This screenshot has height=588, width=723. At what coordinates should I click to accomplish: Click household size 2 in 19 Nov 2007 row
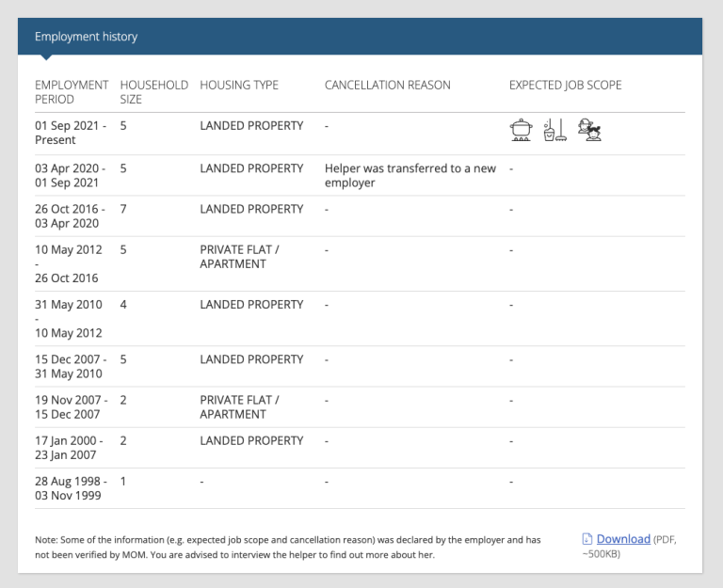click(123, 400)
